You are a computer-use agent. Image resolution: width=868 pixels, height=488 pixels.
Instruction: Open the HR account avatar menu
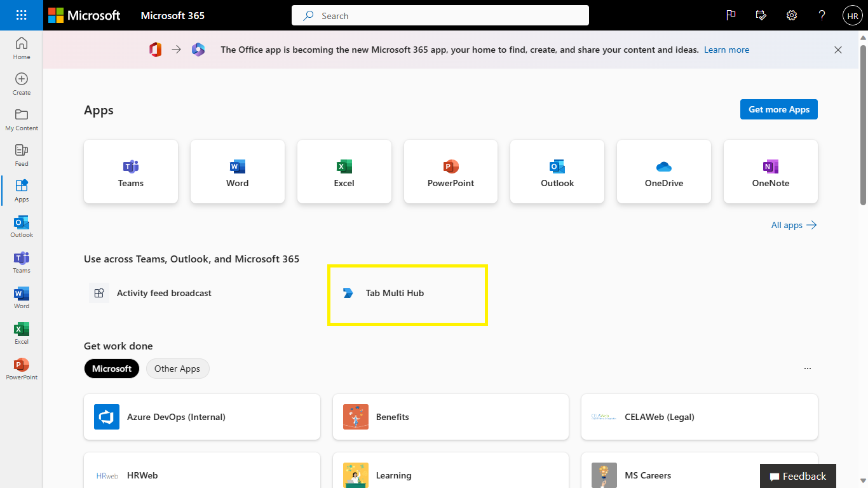point(853,15)
